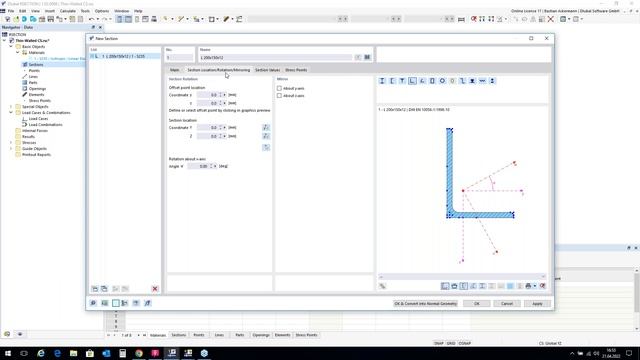Screen dimensions: 640x360
Task: Collapse Load Cases & Combinations node
Action: click(x=11, y=112)
